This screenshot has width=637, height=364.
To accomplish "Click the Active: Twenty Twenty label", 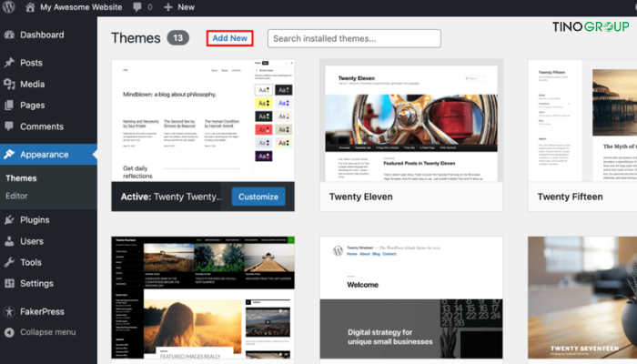I will point(171,197).
